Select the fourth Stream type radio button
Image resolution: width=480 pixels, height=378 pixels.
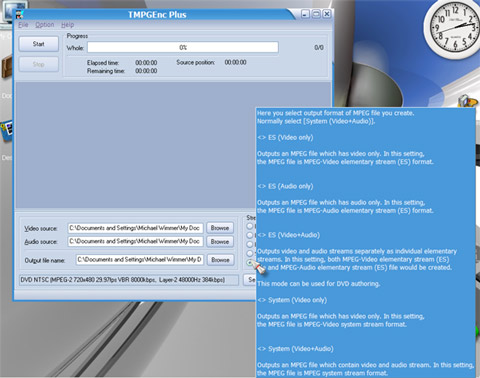pos(250,253)
